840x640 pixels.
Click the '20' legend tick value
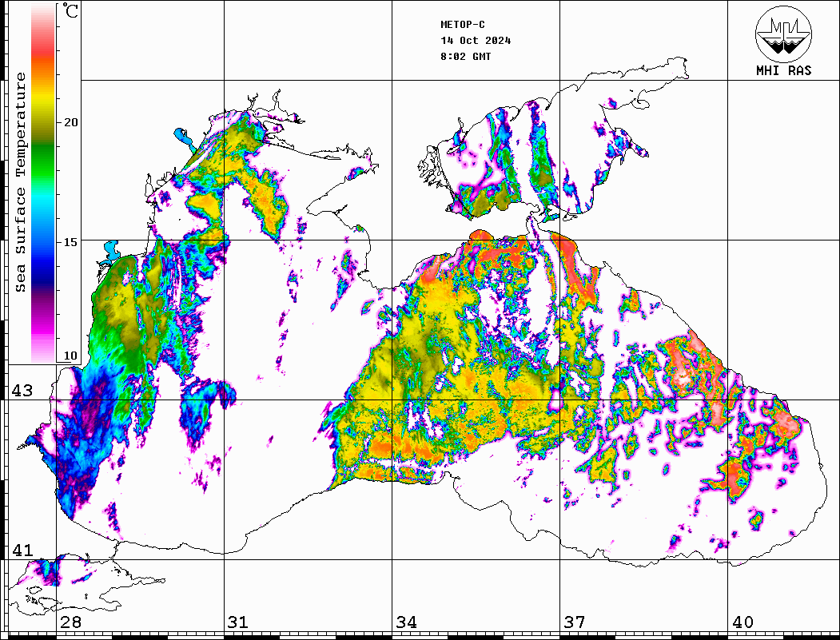[70, 122]
